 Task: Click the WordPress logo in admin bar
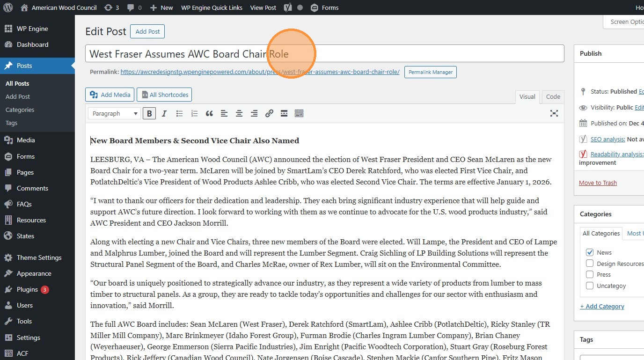[8, 7]
